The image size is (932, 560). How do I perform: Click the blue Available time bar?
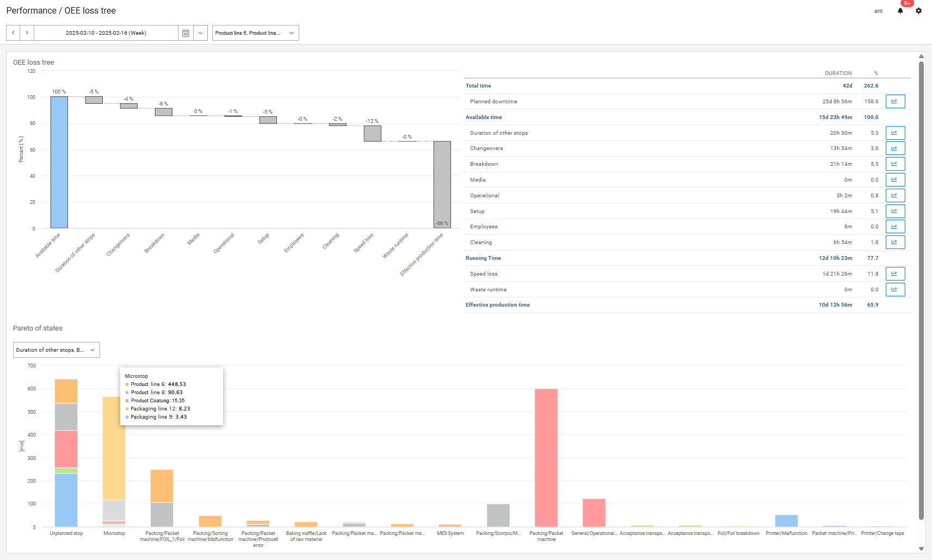(59, 162)
